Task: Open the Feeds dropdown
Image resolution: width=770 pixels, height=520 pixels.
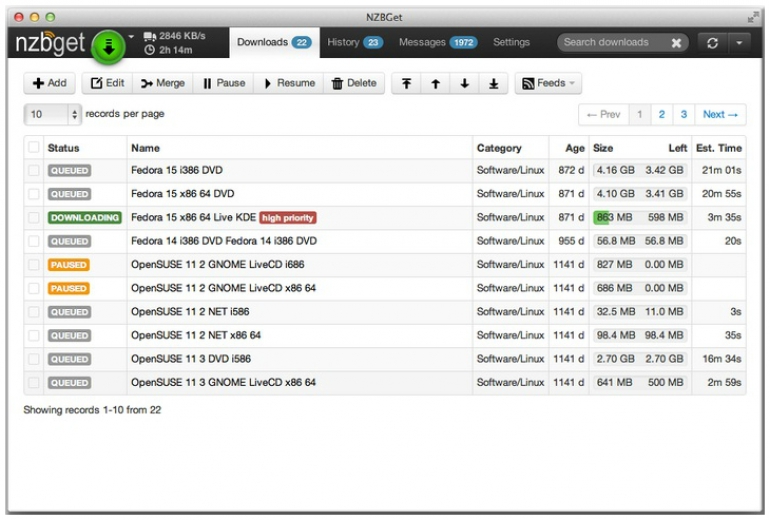Action: point(548,83)
